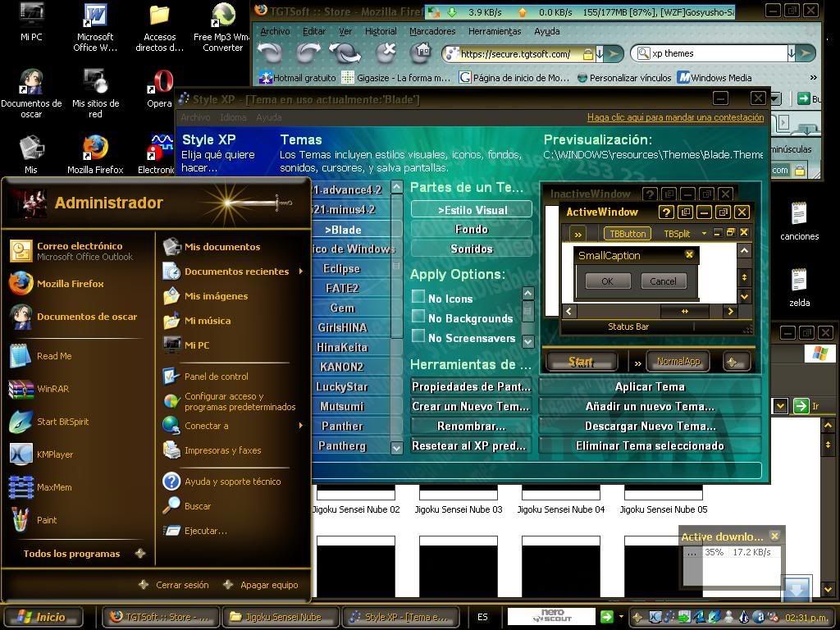Viewport: 840px width, 630px height.
Task: Click the Firefox back arrow button
Action: (269, 53)
